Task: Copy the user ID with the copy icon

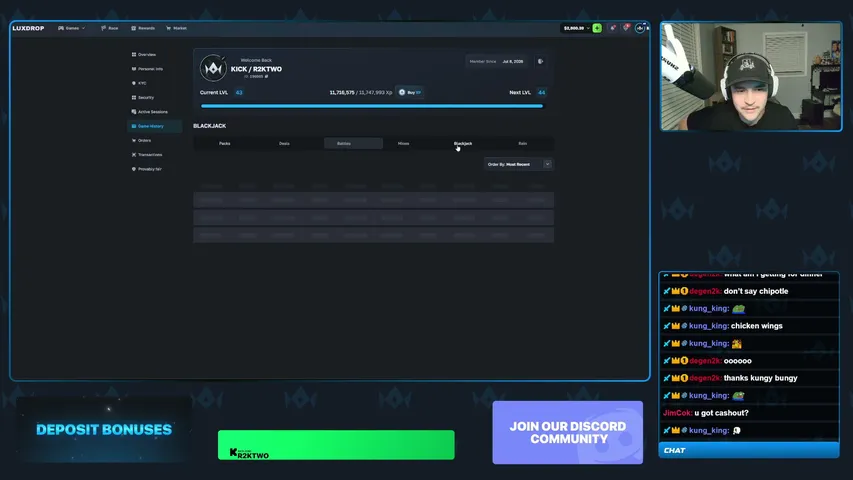Action: click(267, 77)
